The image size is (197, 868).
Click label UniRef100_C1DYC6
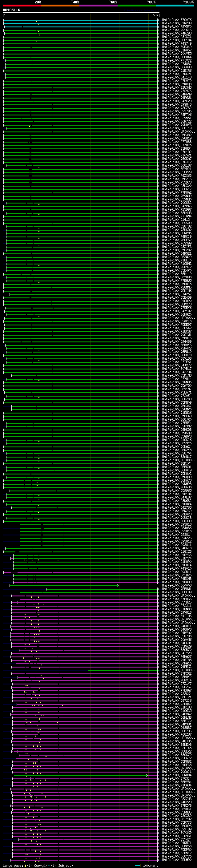(177, 555)
